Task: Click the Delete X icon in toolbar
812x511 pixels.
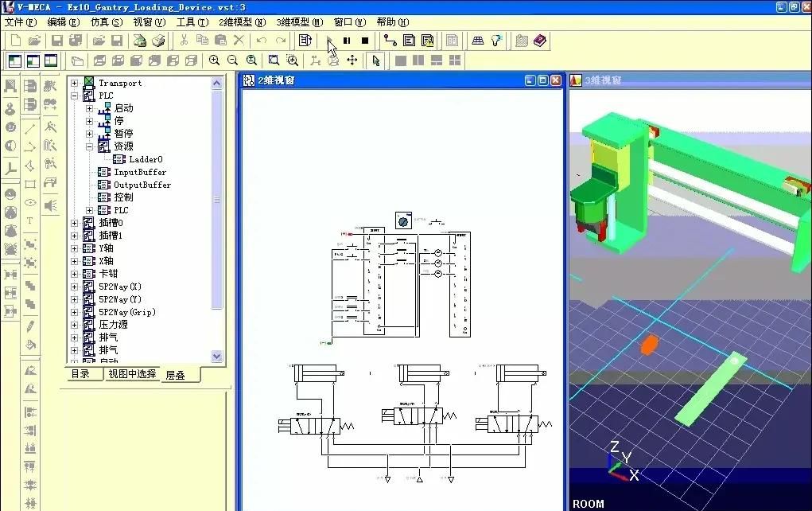Action: 239,41
